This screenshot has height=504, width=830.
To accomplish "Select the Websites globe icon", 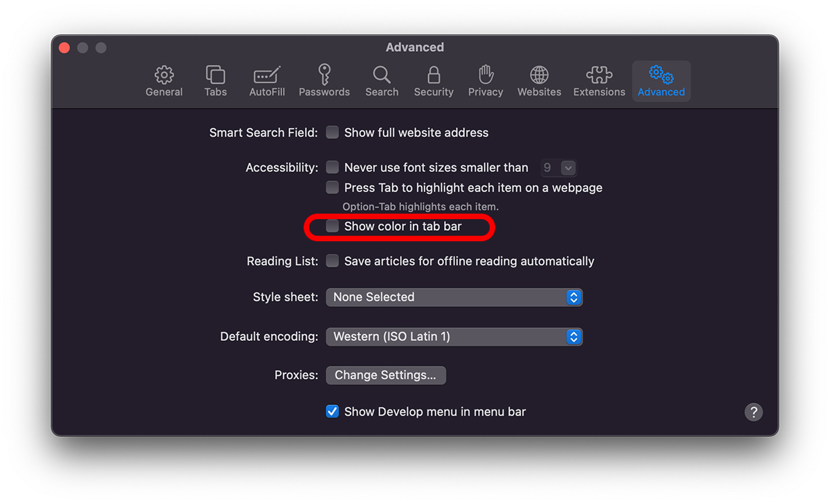I will click(539, 81).
